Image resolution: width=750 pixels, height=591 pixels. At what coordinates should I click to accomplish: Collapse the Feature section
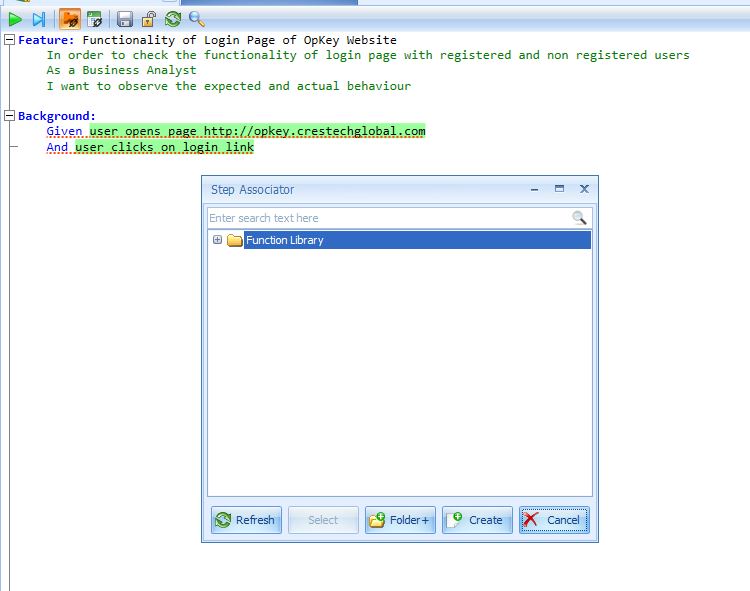pos(9,40)
